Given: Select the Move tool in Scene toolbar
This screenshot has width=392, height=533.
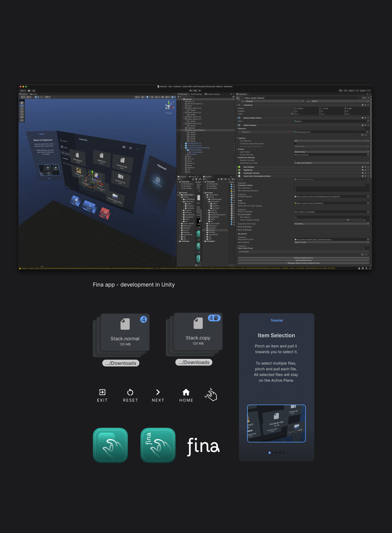Looking at the screenshot, I should point(22,106).
